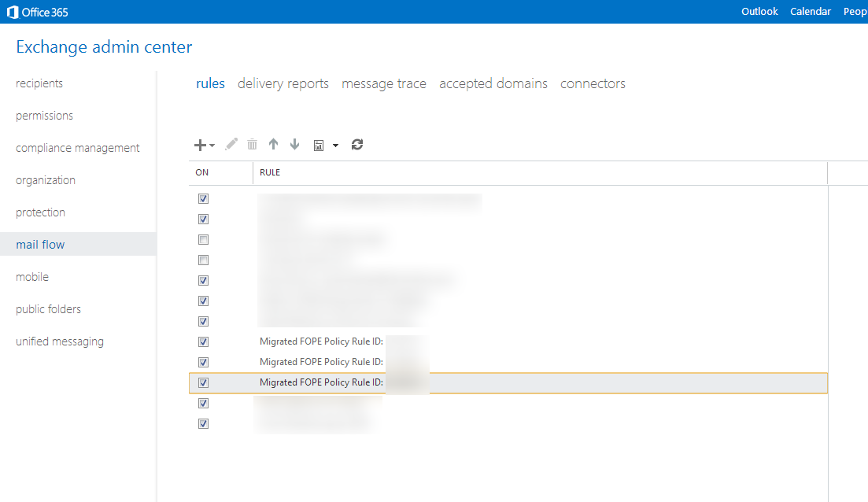Go to recipients in the sidebar
The height and width of the screenshot is (502, 868).
pyautogui.click(x=39, y=83)
